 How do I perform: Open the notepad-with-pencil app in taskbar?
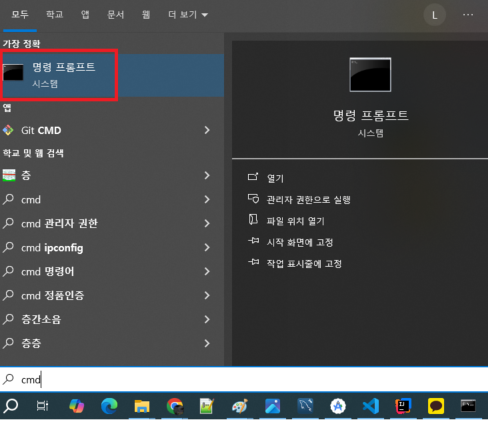(x=207, y=406)
